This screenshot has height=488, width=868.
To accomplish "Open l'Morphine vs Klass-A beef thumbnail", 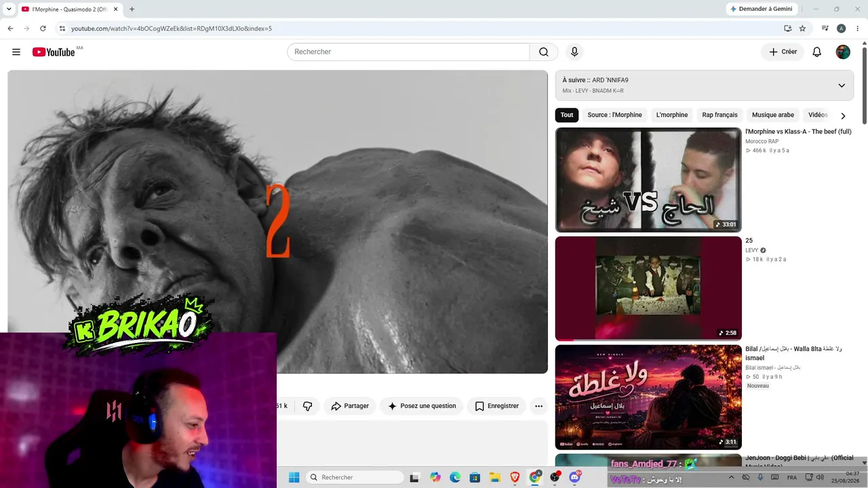I will (648, 180).
